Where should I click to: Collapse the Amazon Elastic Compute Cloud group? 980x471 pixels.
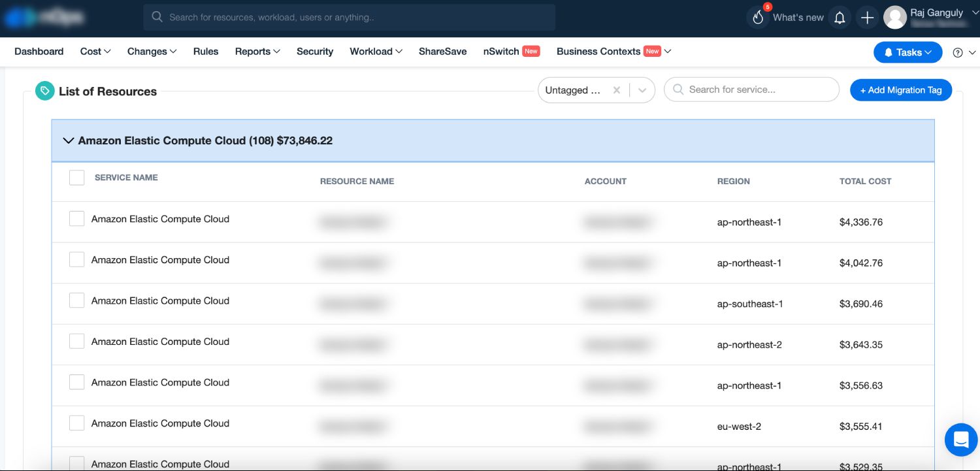click(x=68, y=140)
